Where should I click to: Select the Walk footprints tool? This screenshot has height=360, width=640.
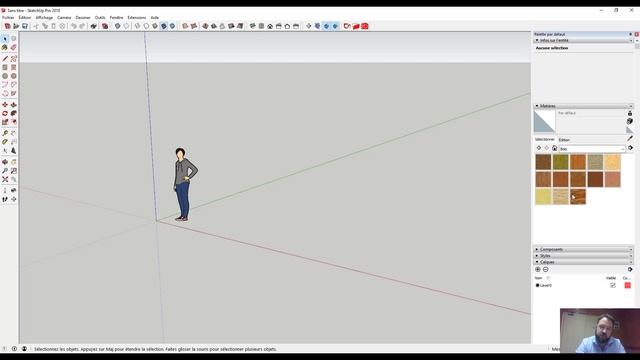5,199
